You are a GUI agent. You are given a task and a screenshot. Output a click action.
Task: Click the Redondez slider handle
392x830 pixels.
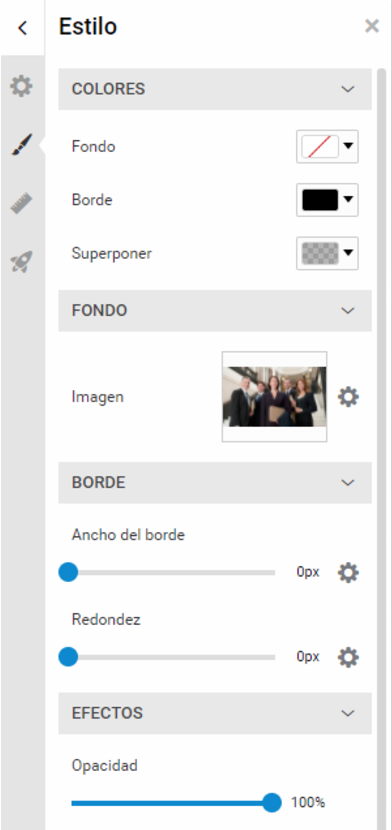68,657
